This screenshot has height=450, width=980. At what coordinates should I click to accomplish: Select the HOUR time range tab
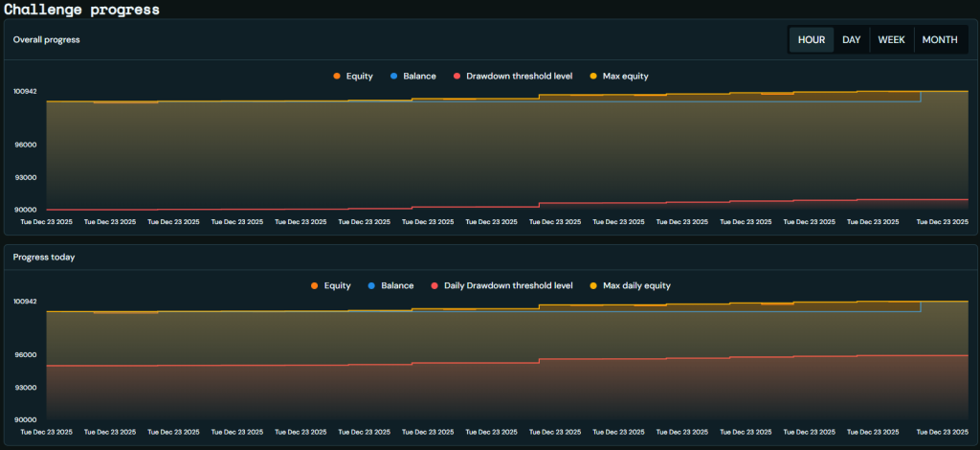pos(812,40)
